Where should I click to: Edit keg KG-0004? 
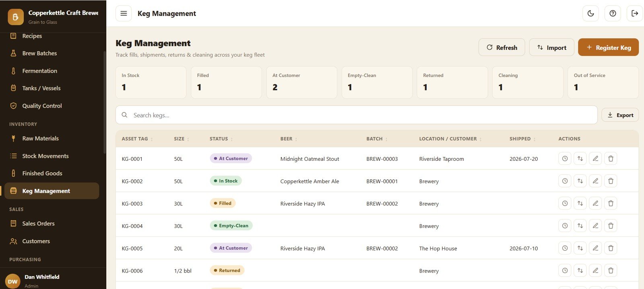tap(595, 225)
